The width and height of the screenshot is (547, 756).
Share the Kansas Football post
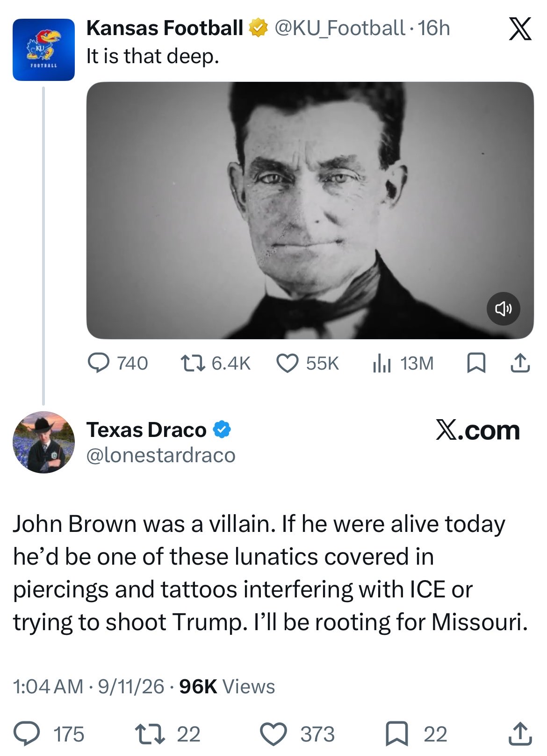tap(519, 363)
